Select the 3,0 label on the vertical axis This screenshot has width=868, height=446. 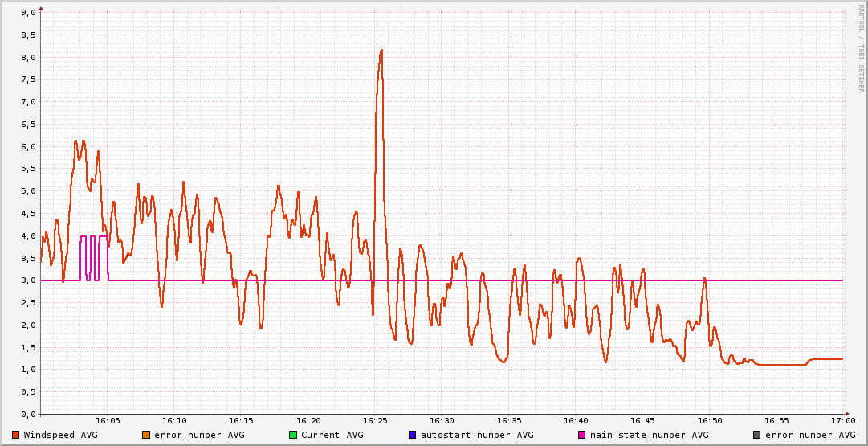pyautogui.click(x=27, y=280)
